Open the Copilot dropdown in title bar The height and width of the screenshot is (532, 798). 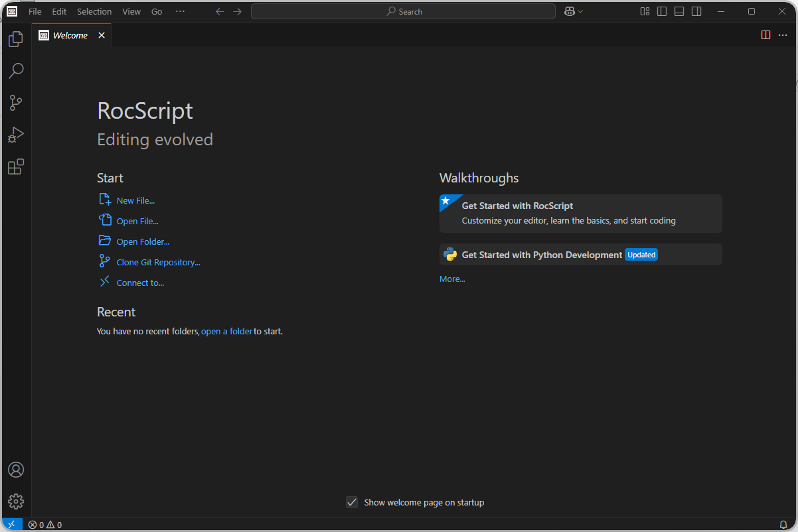click(572, 11)
